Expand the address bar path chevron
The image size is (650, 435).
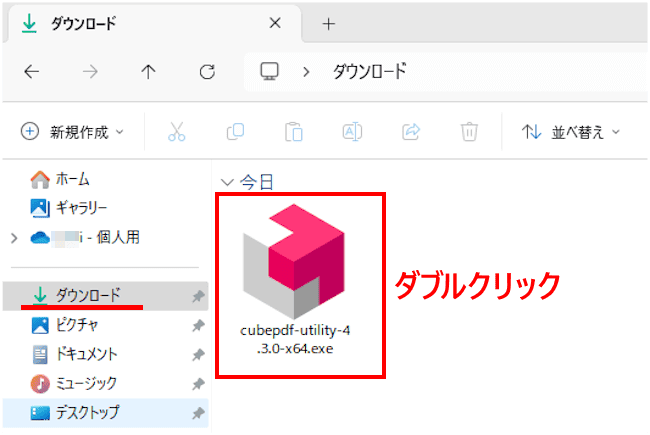[306, 72]
